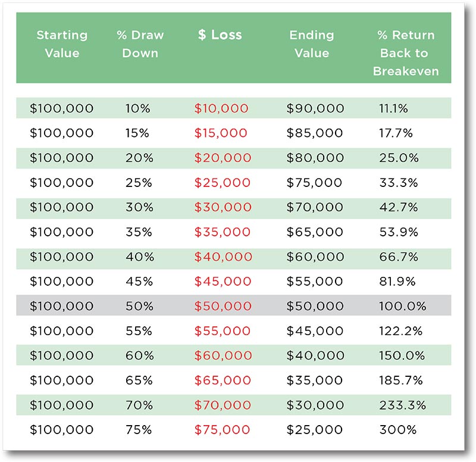Click the Starting Value column header
The image size is (476, 462).
point(62,44)
